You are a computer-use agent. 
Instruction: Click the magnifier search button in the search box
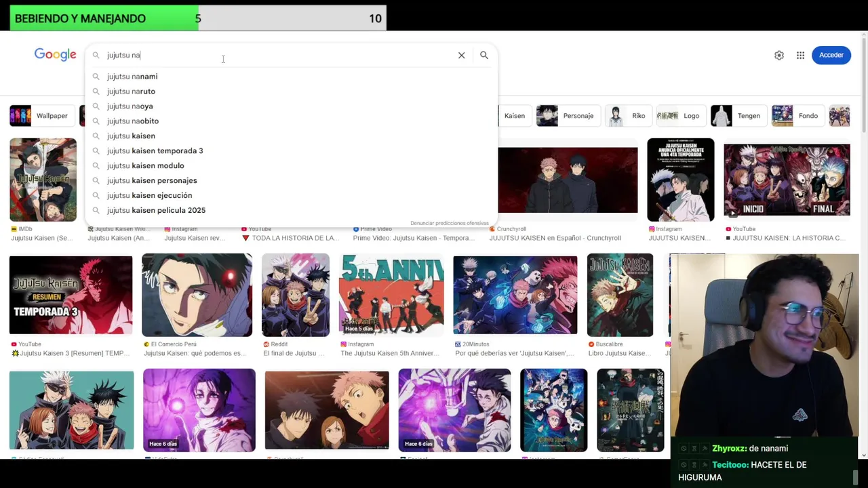click(484, 56)
